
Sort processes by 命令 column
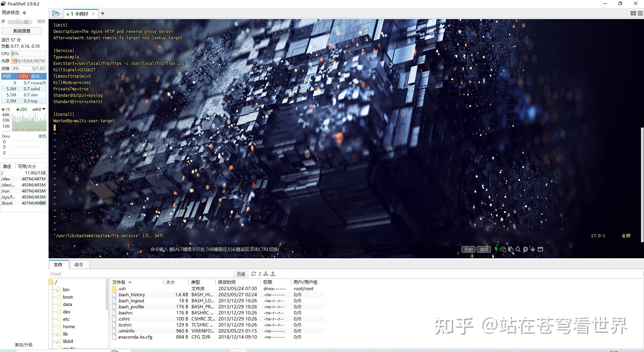click(38, 76)
